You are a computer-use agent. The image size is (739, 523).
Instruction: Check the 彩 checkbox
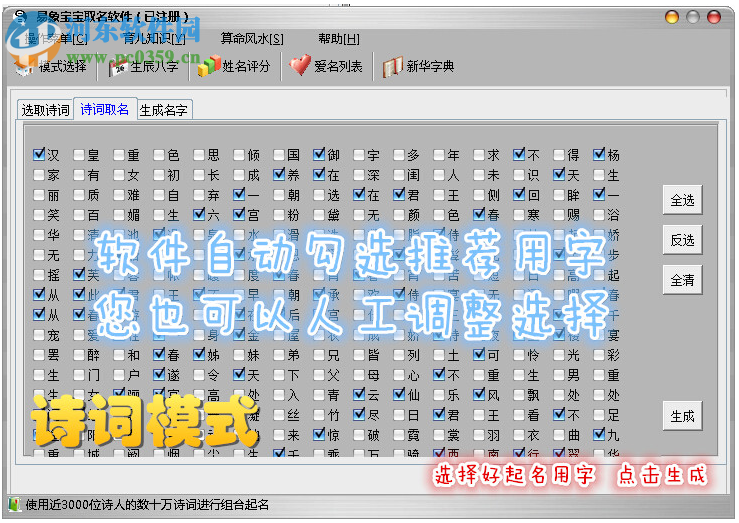599,355
